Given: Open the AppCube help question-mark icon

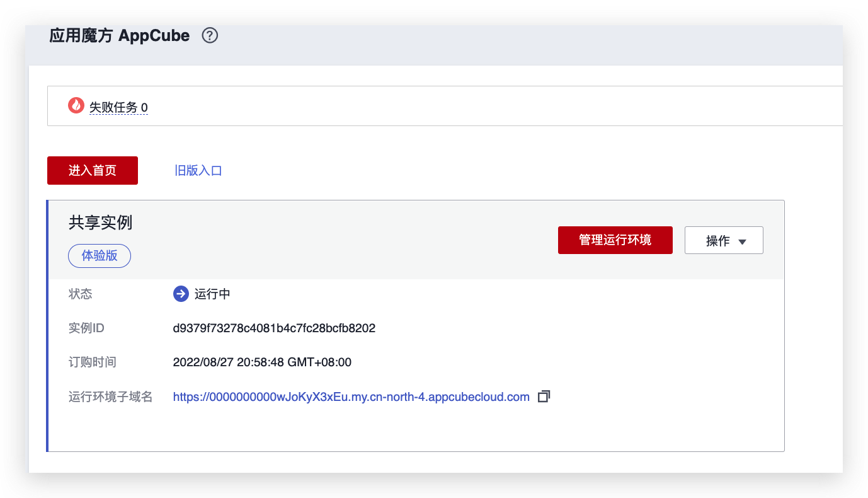Looking at the screenshot, I should point(210,36).
